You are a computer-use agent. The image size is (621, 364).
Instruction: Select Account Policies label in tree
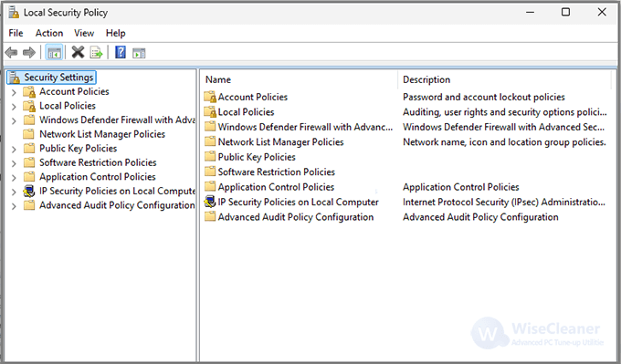pyautogui.click(x=74, y=91)
